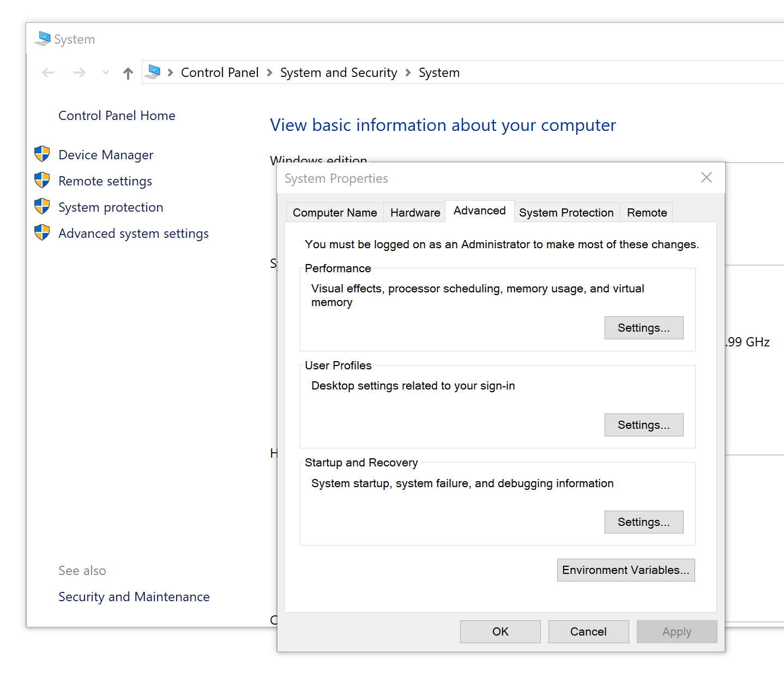The width and height of the screenshot is (784, 677).
Task: Click the up arrow to go to parent folder
Action: click(x=128, y=72)
